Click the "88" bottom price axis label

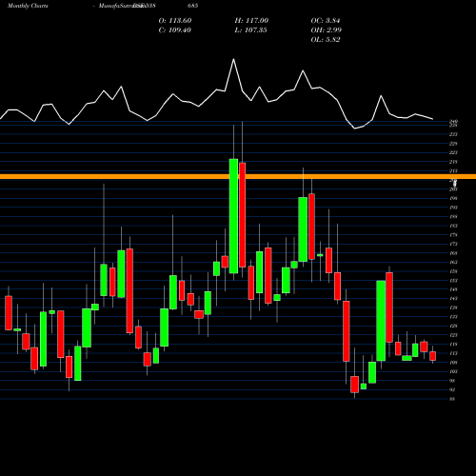[452, 399]
